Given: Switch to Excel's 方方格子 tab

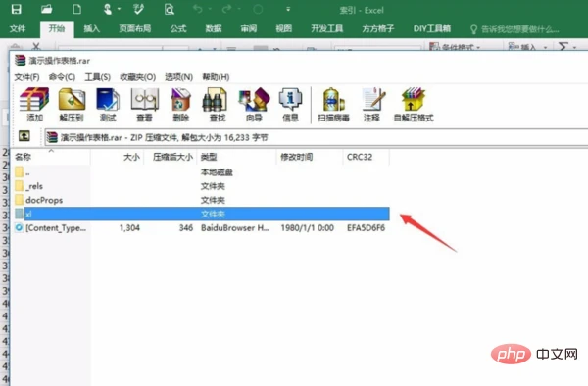Looking at the screenshot, I should click(378, 28).
